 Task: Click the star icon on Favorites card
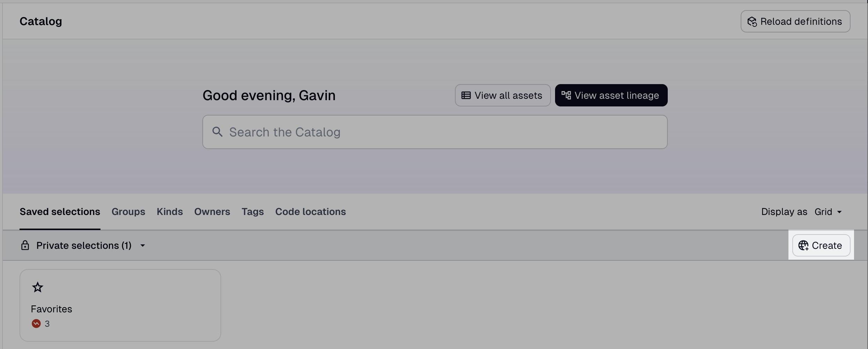click(x=38, y=288)
